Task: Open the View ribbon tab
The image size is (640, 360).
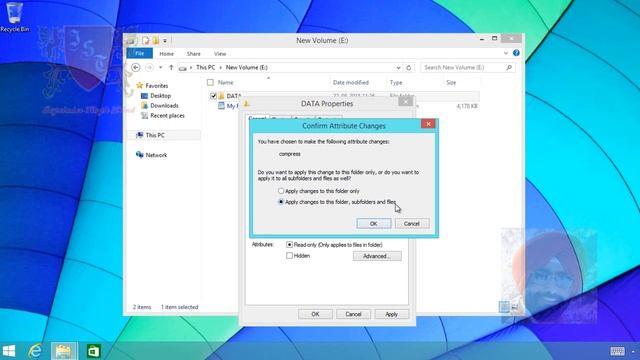Action: tap(220, 54)
